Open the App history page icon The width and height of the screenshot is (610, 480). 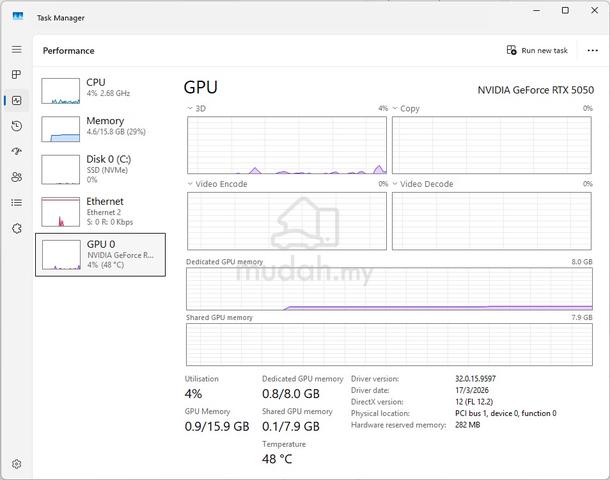click(16, 126)
